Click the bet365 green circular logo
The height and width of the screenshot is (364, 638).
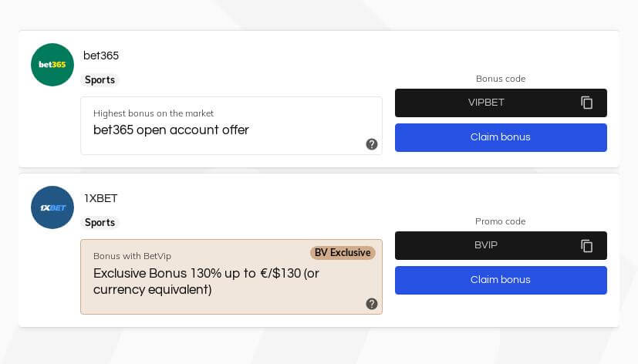coord(52,65)
